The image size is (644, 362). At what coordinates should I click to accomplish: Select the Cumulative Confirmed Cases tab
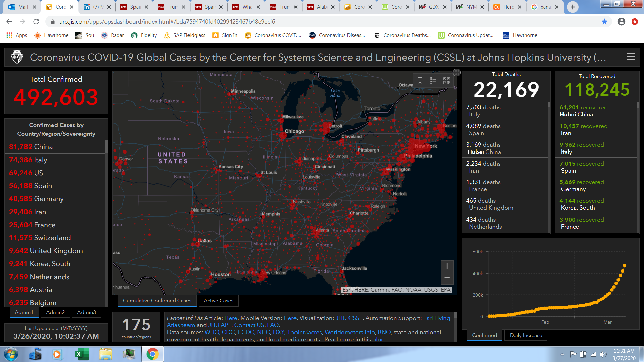pyautogui.click(x=157, y=301)
